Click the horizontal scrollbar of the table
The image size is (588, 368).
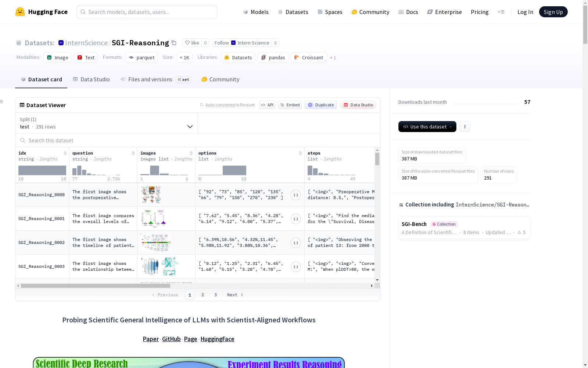click(96, 286)
